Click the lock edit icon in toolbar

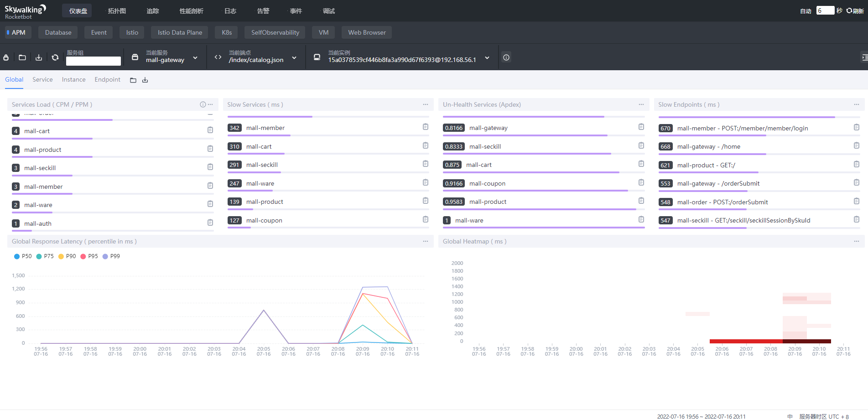pyautogui.click(x=6, y=57)
